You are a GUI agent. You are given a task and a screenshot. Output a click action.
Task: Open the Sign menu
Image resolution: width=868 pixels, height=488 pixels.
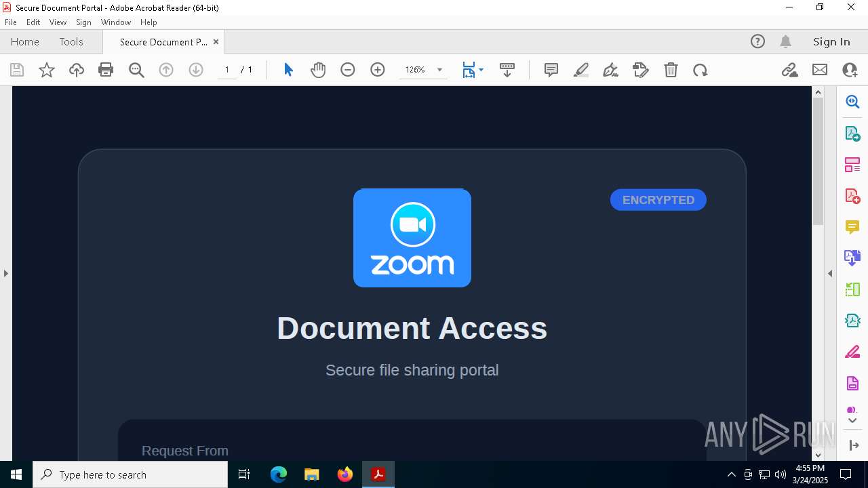(x=83, y=22)
